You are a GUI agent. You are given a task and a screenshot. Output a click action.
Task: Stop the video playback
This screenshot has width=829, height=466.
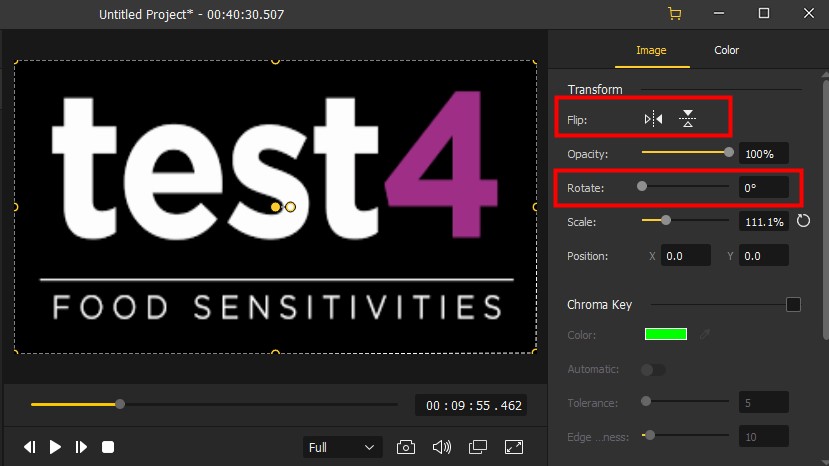pyautogui.click(x=109, y=447)
